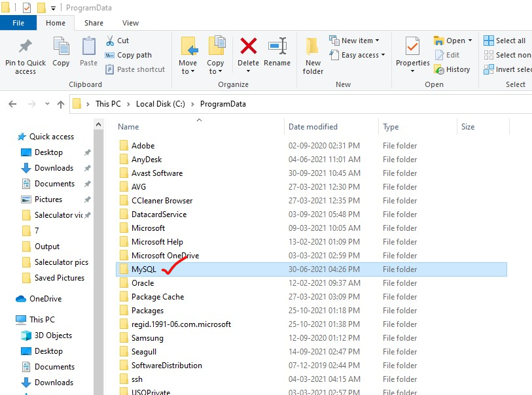Click Select none in ribbon

tap(507, 55)
